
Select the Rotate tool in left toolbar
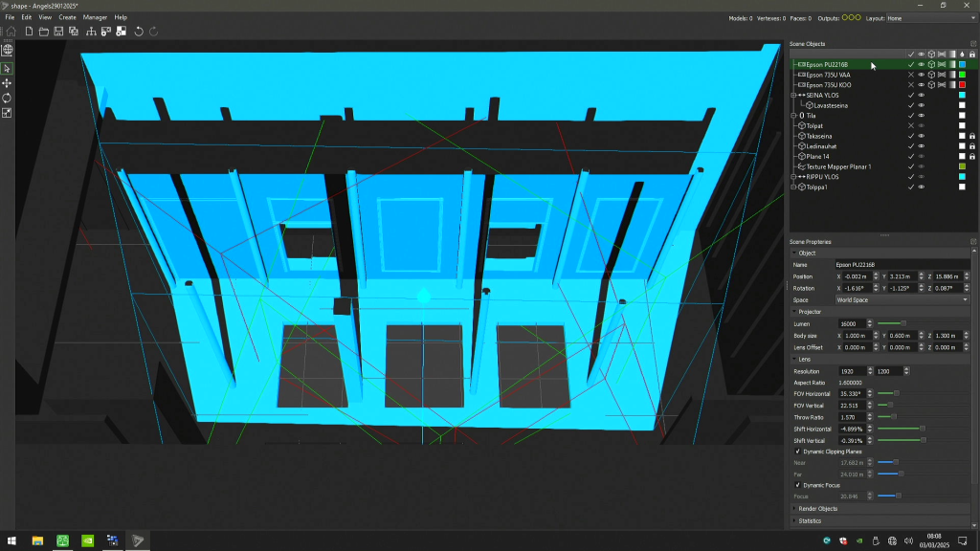coord(7,98)
